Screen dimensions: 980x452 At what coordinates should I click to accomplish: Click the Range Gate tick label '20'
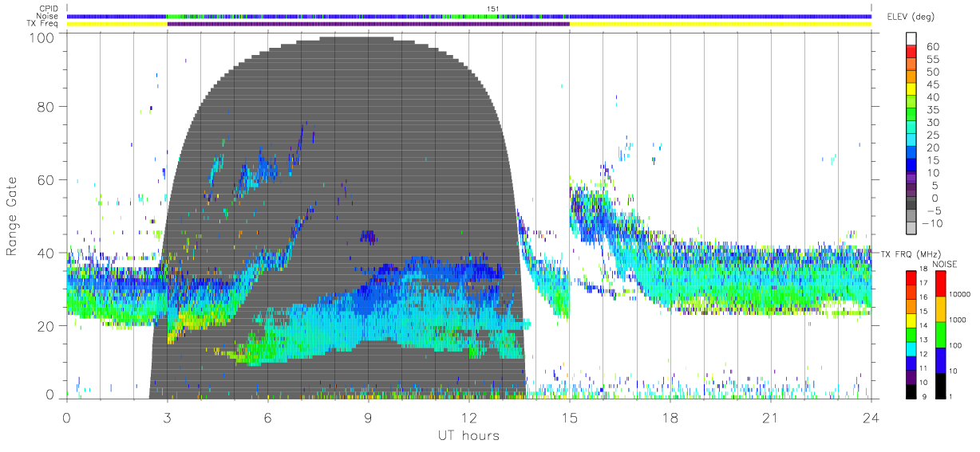(46, 324)
